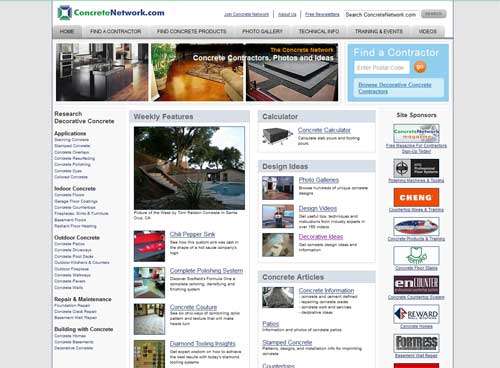Screen dimensions: 500x368
Task: Open Radiant Floor Heating in the sidebar
Action: [x=75, y=226]
